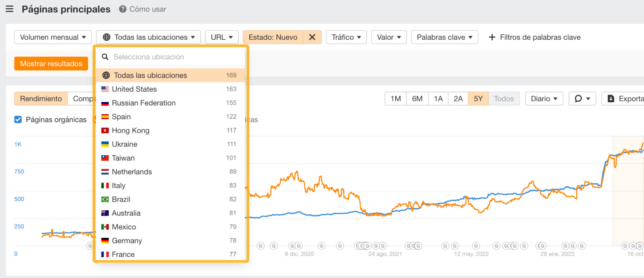Click the search magnifier icon

(x=105, y=57)
